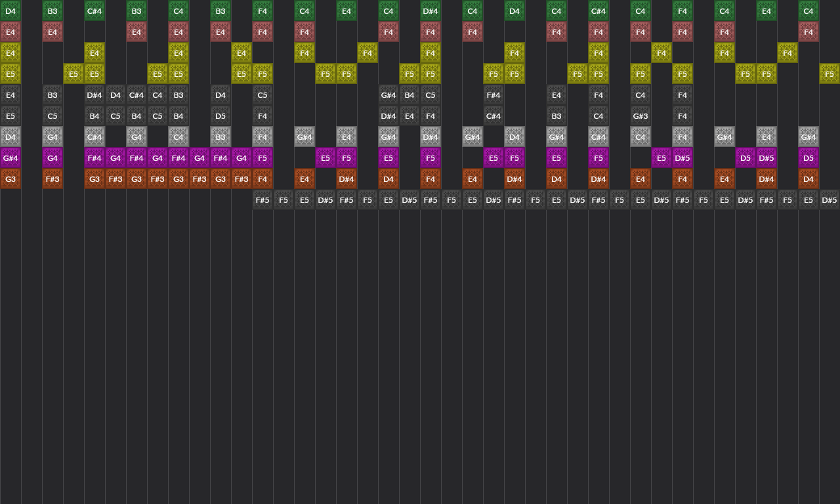Click the dark gray D5 note block
Viewport: 840px width, 504px height.
point(220,116)
